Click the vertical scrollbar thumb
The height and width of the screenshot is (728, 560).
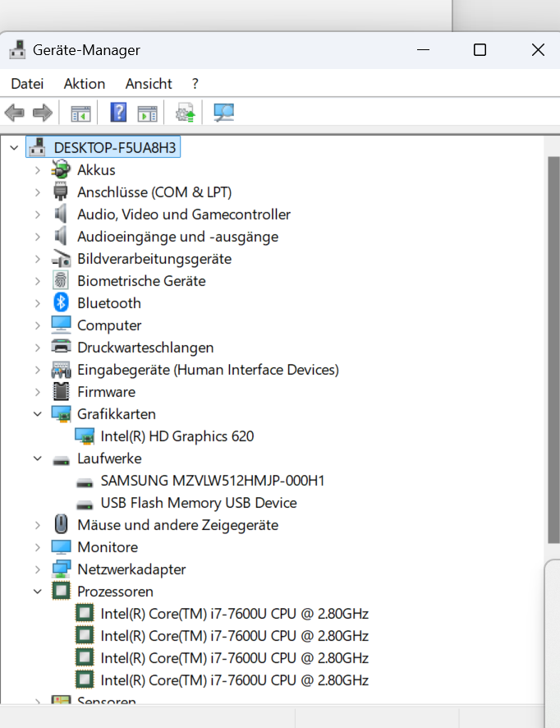click(x=553, y=349)
